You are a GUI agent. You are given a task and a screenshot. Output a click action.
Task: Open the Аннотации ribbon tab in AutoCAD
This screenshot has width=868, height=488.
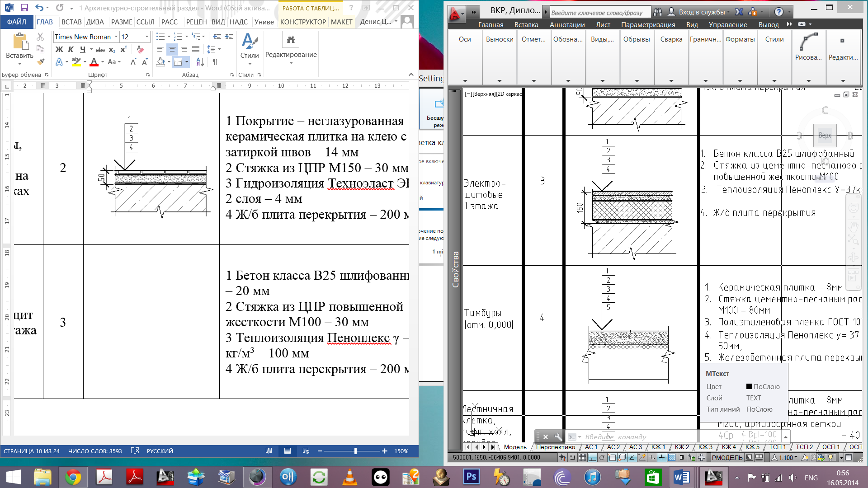(x=567, y=25)
